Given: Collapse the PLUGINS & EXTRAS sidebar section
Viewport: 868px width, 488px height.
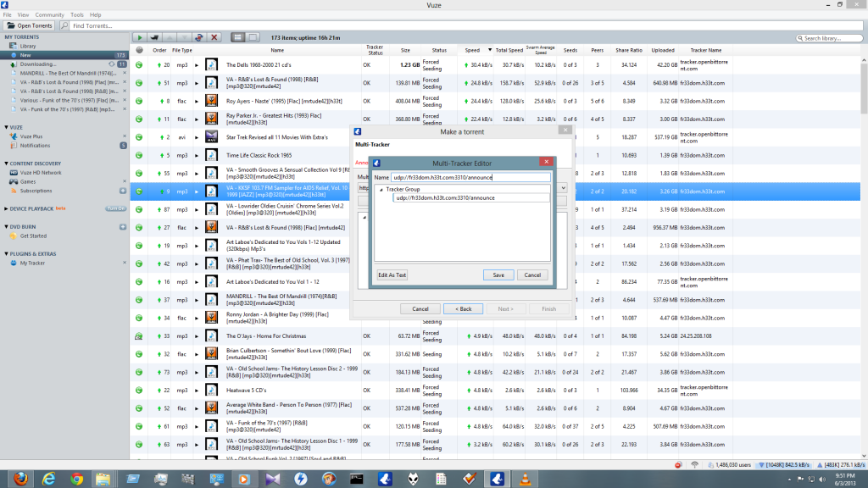Looking at the screenshot, I should (6, 253).
